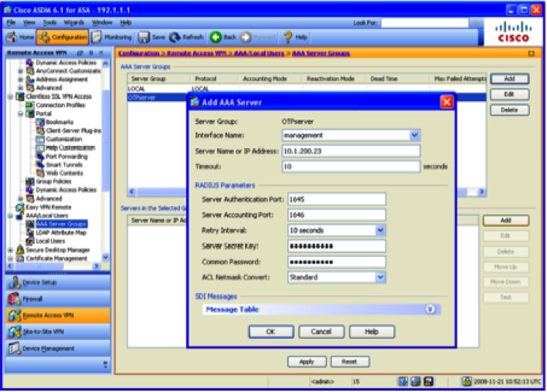Expand the Certificate Management node

coord(10,259)
